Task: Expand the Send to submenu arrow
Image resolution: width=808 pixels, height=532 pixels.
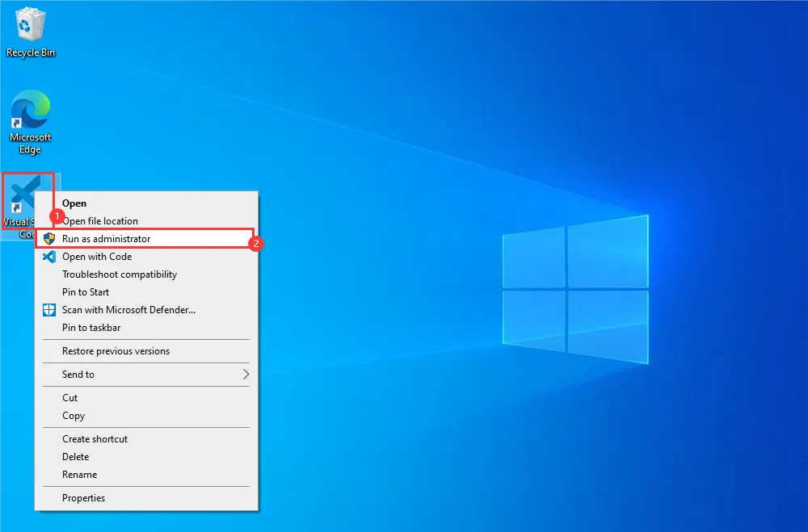Action: 246,375
